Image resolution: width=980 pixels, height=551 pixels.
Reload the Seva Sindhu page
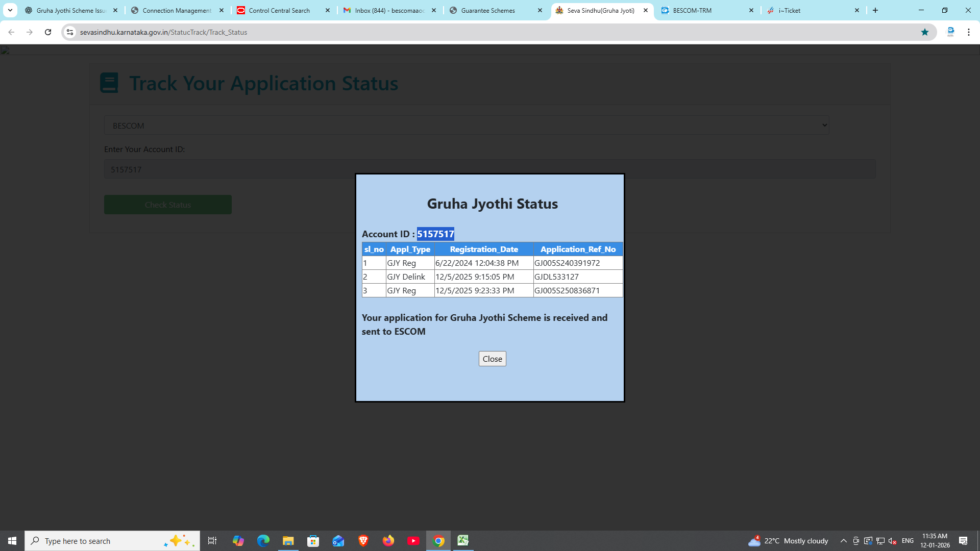48,32
